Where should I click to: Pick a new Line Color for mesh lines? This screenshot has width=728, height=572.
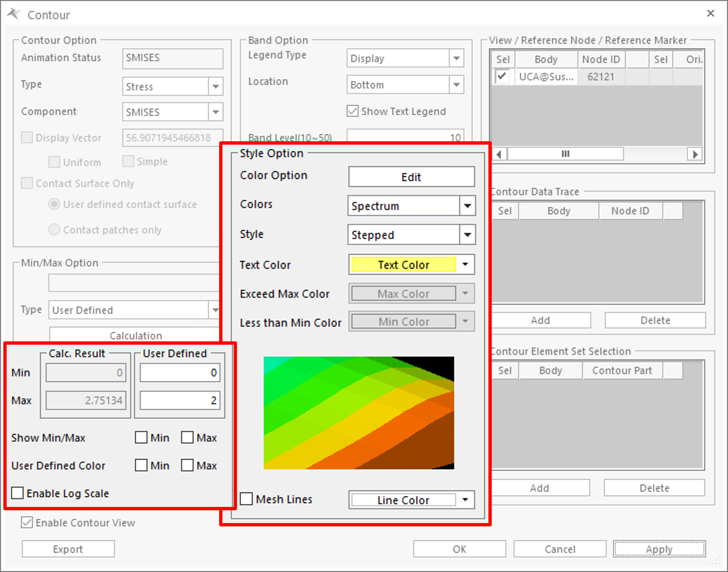(x=403, y=500)
